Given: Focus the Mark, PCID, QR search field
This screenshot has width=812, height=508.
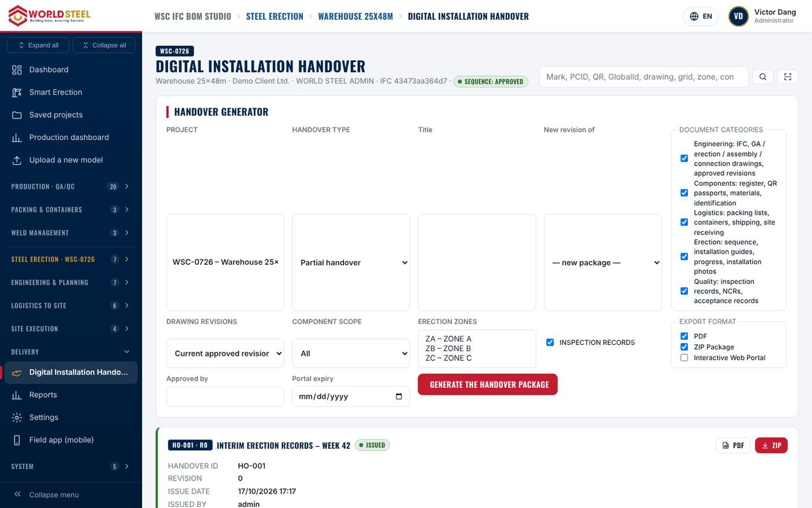Looking at the screenshot, I should click(x=644, y=77).
